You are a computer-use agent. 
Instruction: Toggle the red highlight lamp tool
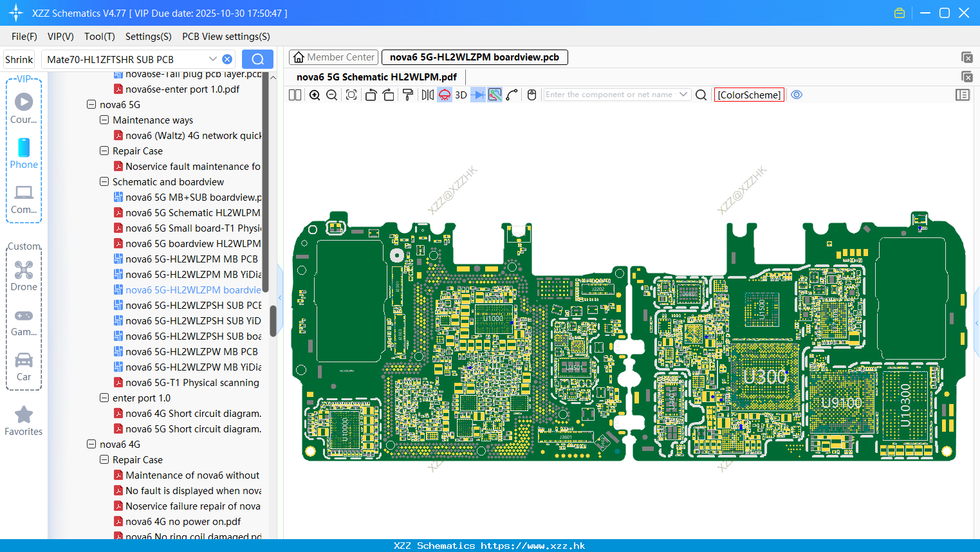445,95
